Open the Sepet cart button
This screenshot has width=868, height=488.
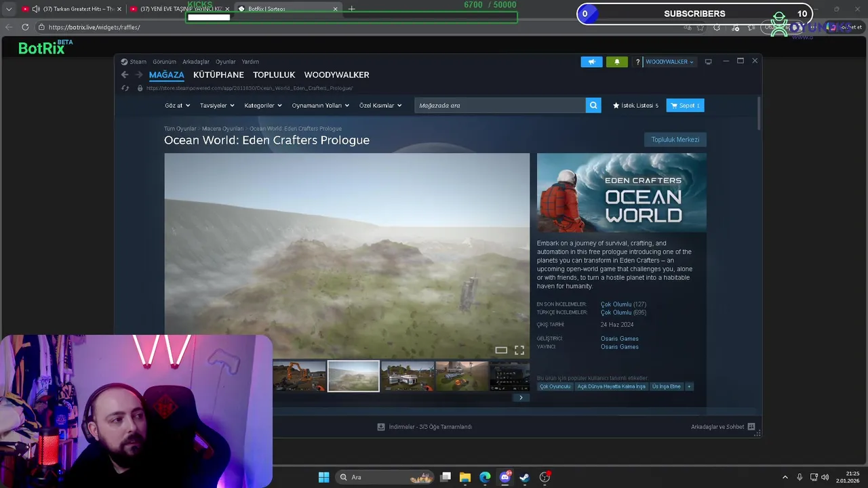685,105
